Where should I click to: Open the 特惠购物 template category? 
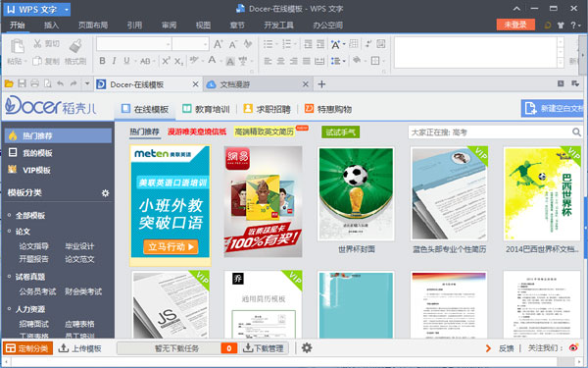click(x=328, y=109)
